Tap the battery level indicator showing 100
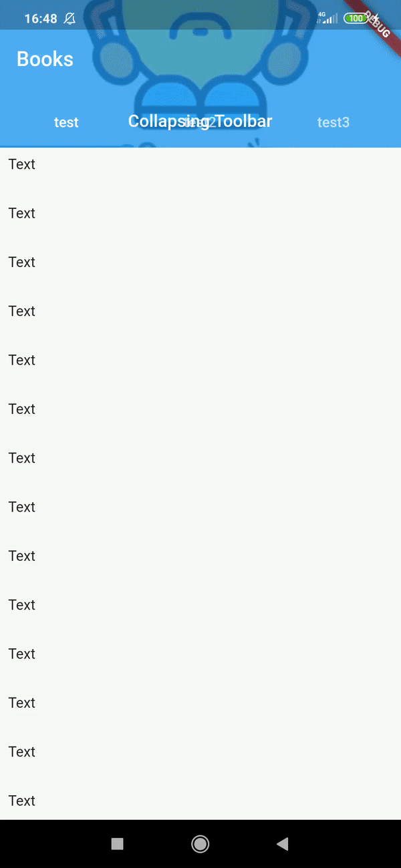 pyautogui.click(x=356, y=18)
